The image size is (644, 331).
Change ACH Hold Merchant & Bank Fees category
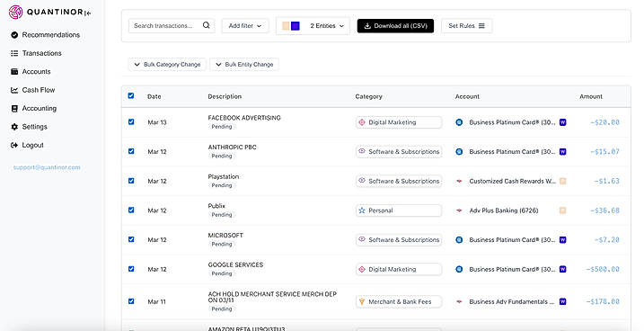point(399,301)
